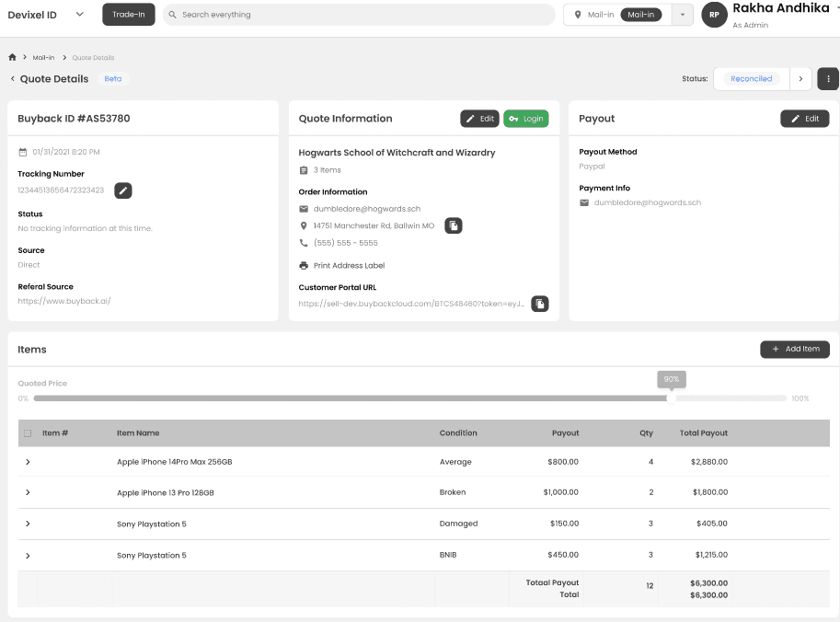
Task: Copy the Customer Portal URL
Action: point(539,304)
